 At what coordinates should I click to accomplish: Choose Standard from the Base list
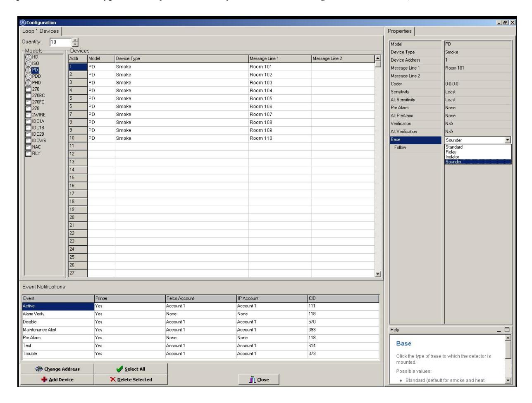point(478,147)
